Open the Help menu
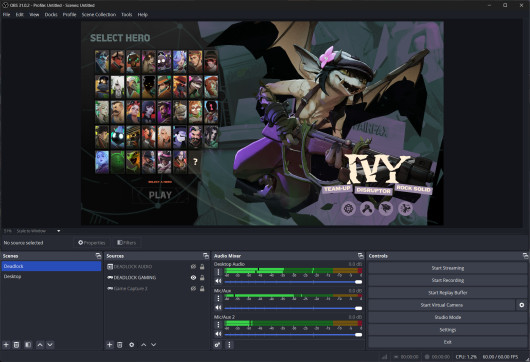 [x=143, y=15]
